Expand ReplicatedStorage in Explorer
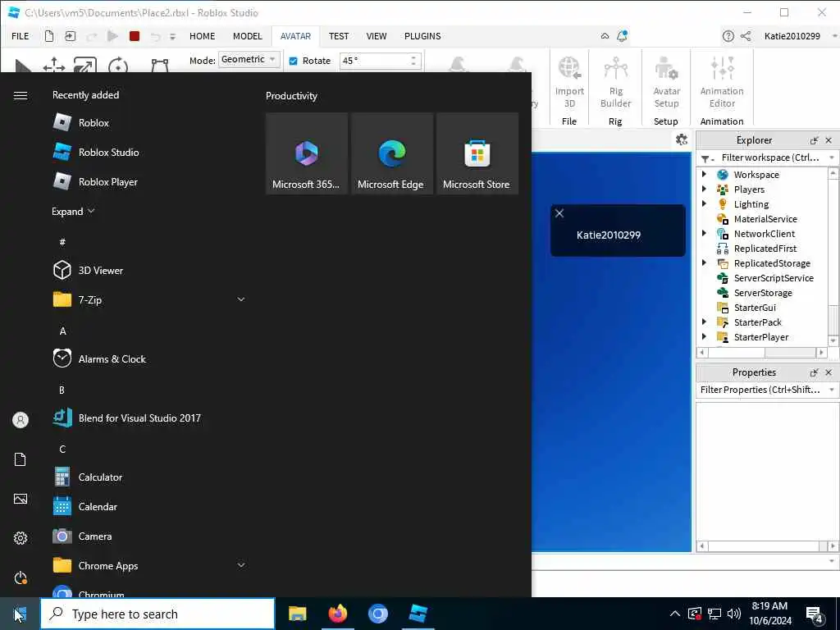 tap(704, 262)
